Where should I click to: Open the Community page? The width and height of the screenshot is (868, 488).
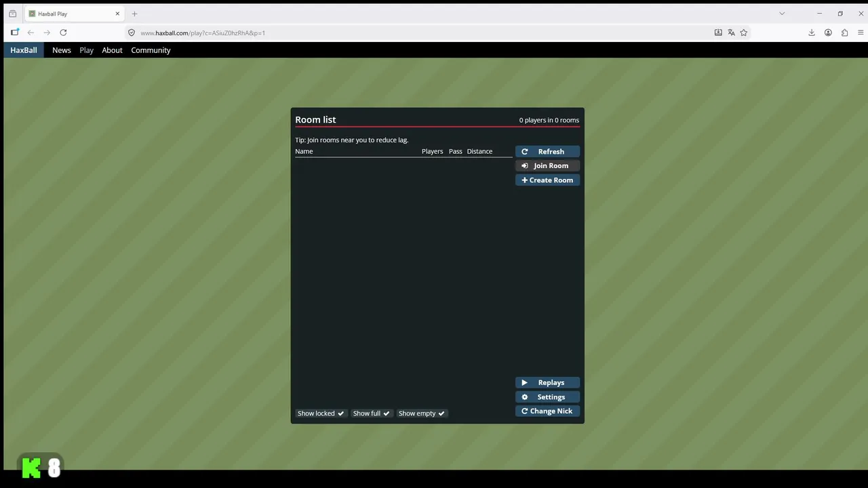[x=151, y=50]
